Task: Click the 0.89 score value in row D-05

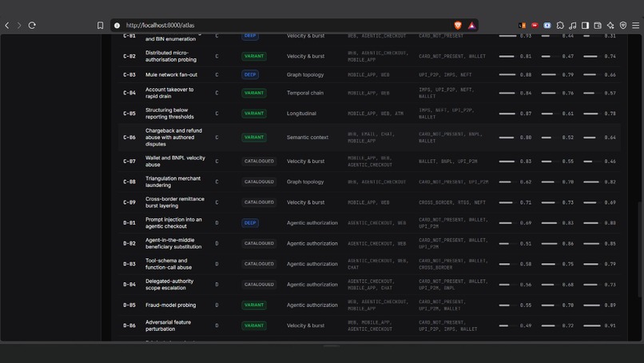Action: (610, 305)
